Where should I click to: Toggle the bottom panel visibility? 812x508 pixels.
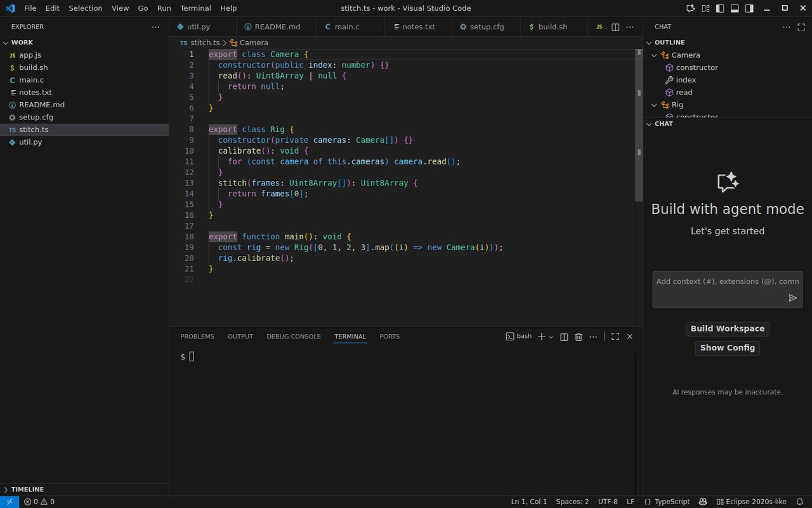click(735, 8)
